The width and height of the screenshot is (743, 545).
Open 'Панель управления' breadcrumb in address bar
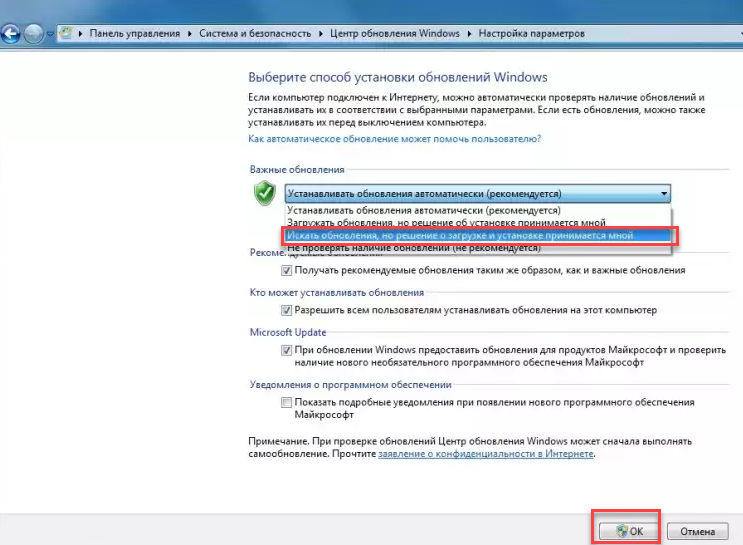134,34
